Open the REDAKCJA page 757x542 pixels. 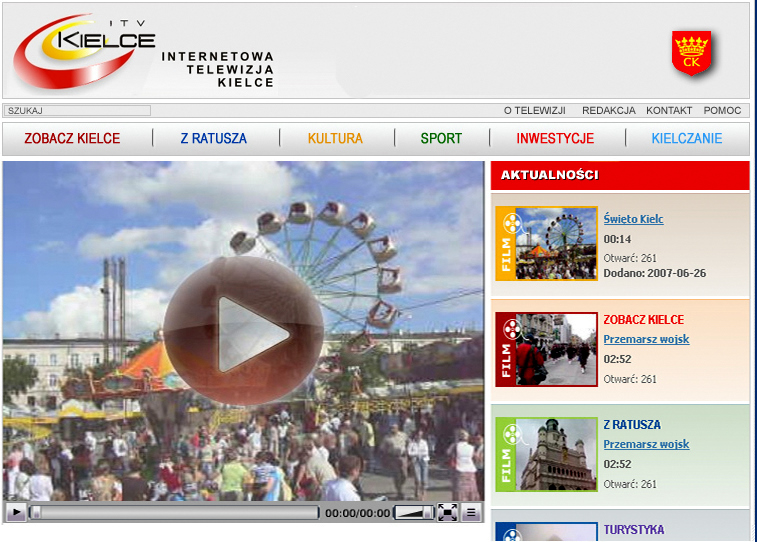(x=608, y=111)
